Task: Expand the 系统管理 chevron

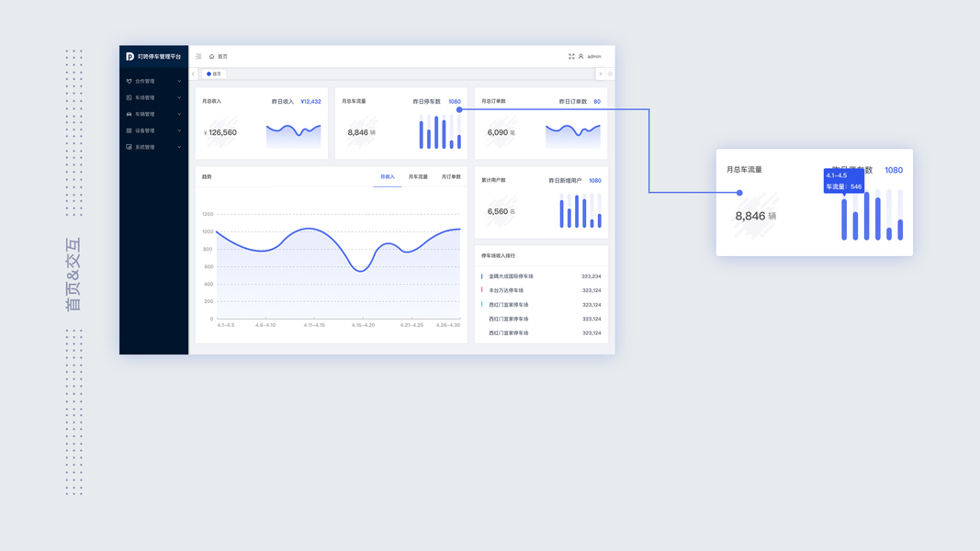Action: pyautogui.click(x=179, y=148)
